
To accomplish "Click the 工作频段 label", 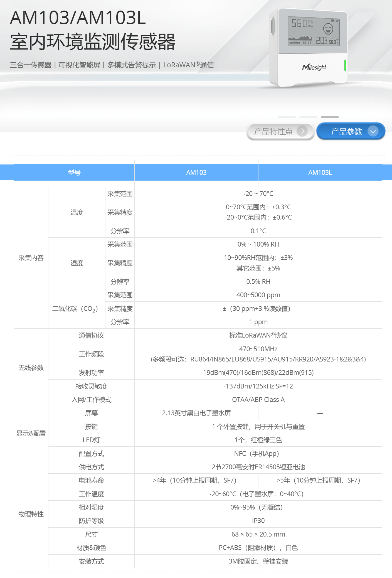I will (91, 354).
